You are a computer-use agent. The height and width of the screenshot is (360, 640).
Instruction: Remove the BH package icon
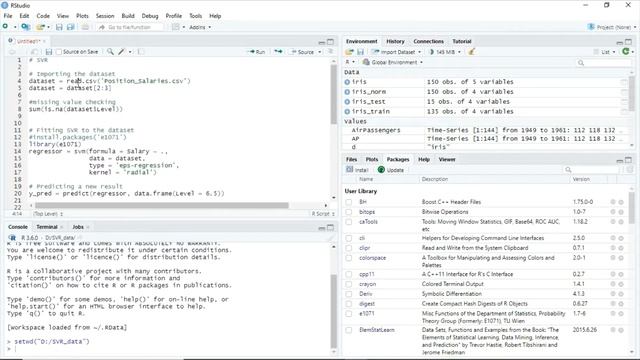click(x=621, y=202)
